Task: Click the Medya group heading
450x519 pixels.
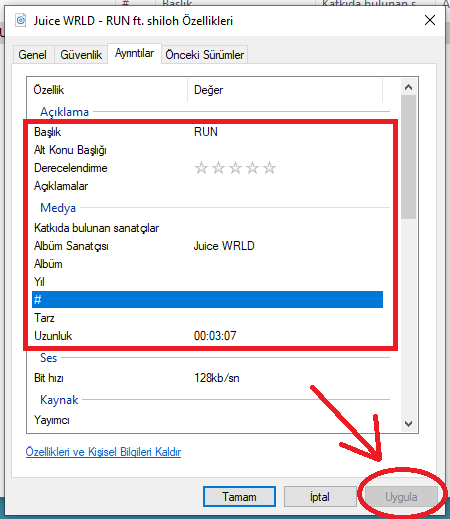Action: point(58,208)
